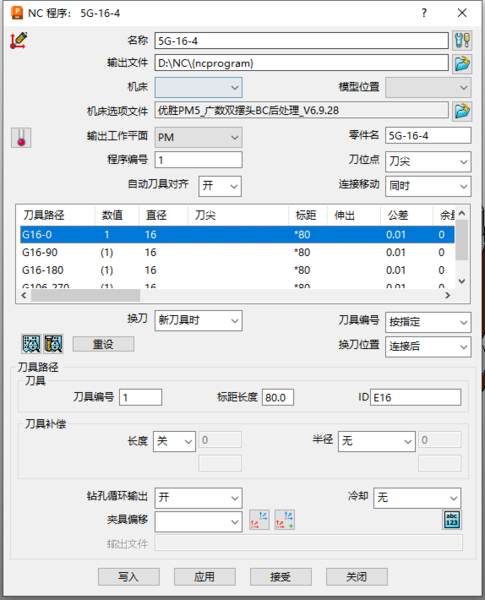Click the 刀尖 column header
The image size is (485, 600).
click(238, 215)
